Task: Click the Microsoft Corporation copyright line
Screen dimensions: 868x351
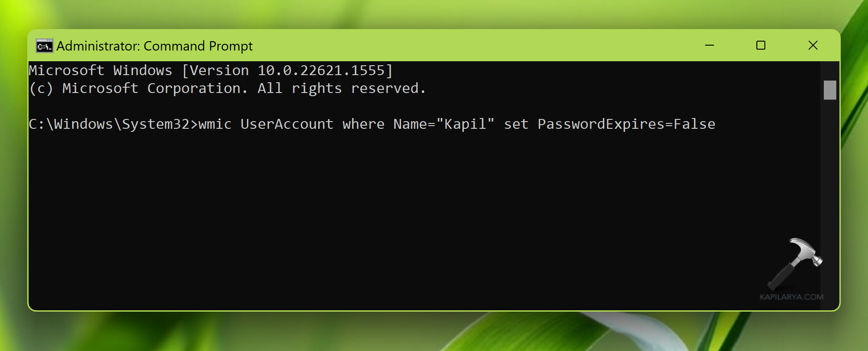Action: (x=227, y=89)
